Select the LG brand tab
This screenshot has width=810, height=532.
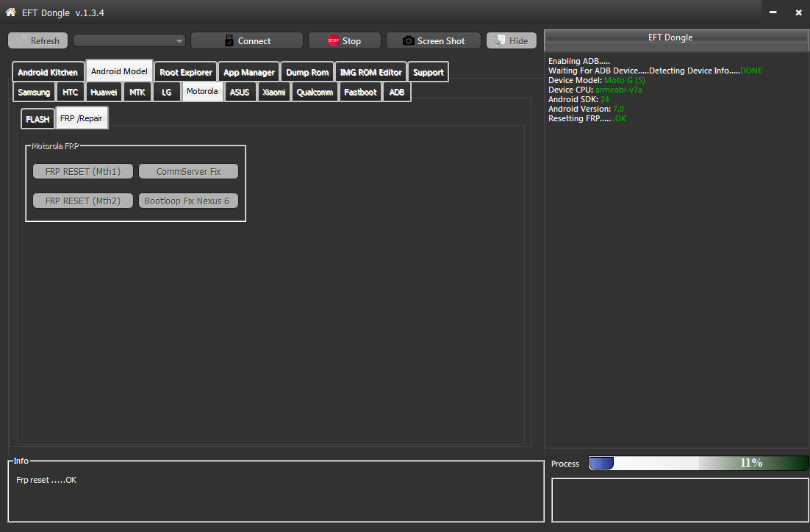[167, 92]
